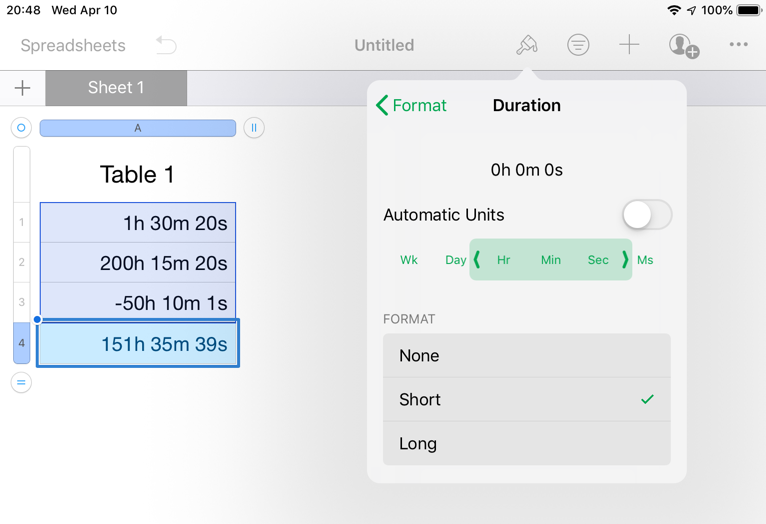The height and width of the screenshot is (524, 766).
Task: Select the Short duration format
Action: [x=526, y=400]
